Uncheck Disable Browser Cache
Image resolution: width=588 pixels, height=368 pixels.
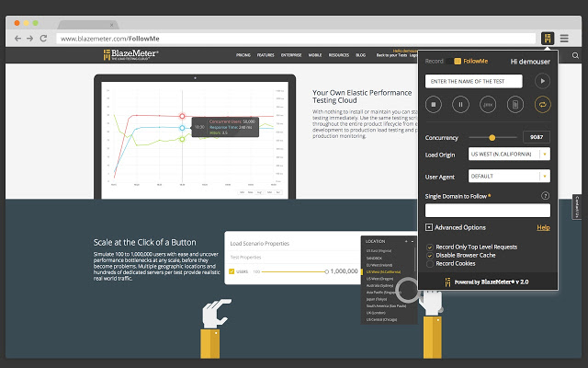coord(430,256)
